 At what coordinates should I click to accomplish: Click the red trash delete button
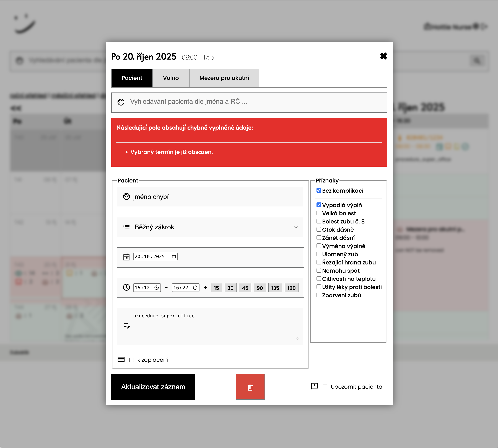(x=250, y=387)
